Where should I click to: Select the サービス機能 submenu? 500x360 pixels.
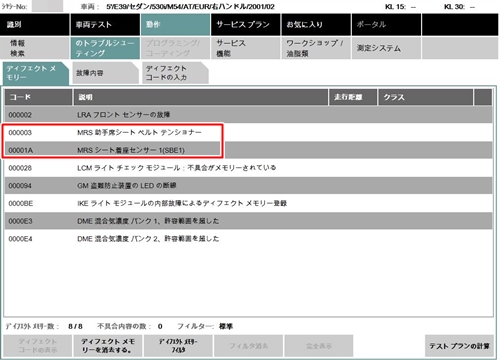coord(246,48)
